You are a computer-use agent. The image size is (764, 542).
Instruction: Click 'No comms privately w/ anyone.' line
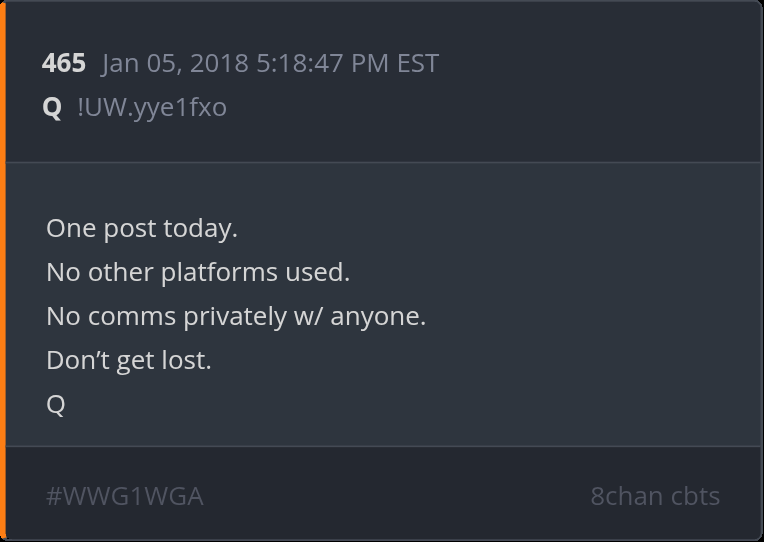236,316
